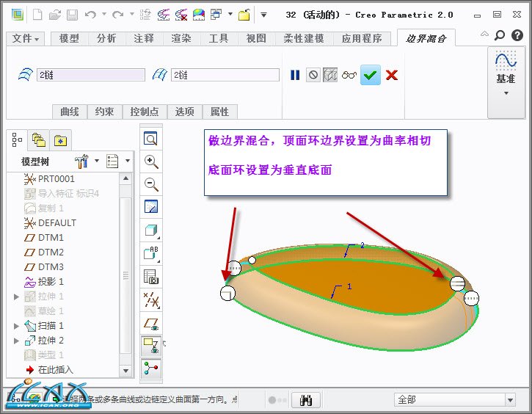Toggle the no-preview mode button
532x414 pixels.
click(x=313, y=75)
